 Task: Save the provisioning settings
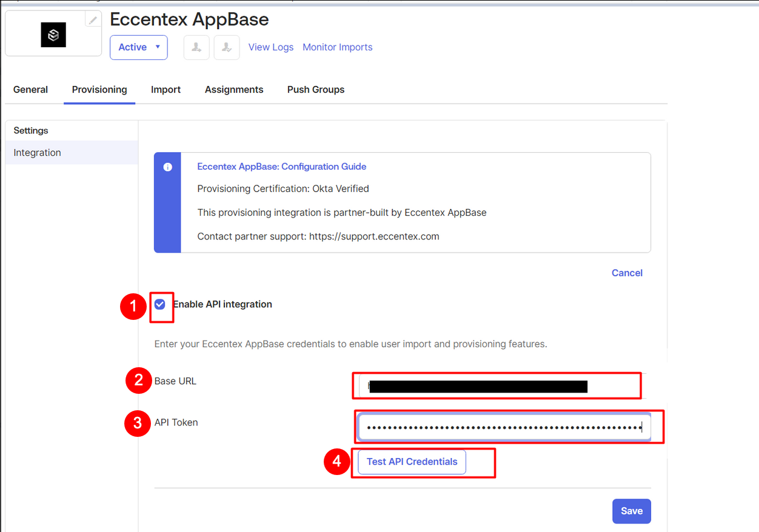click(632, 511)
